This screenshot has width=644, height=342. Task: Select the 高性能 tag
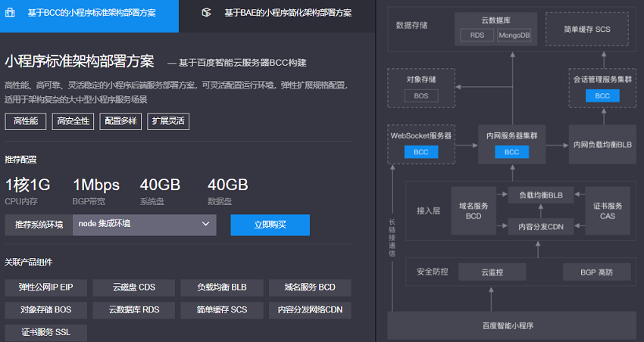[x=26, y=121]
